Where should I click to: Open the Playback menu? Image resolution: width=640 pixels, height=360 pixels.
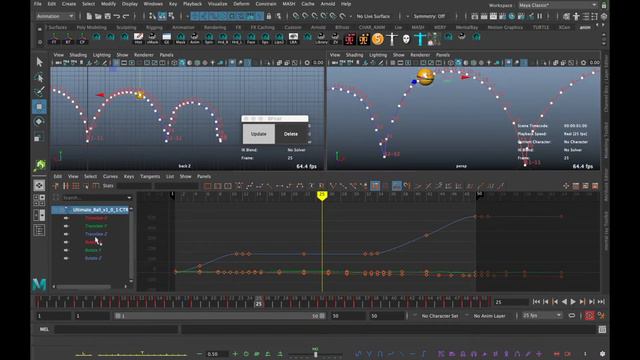point(192,4)
